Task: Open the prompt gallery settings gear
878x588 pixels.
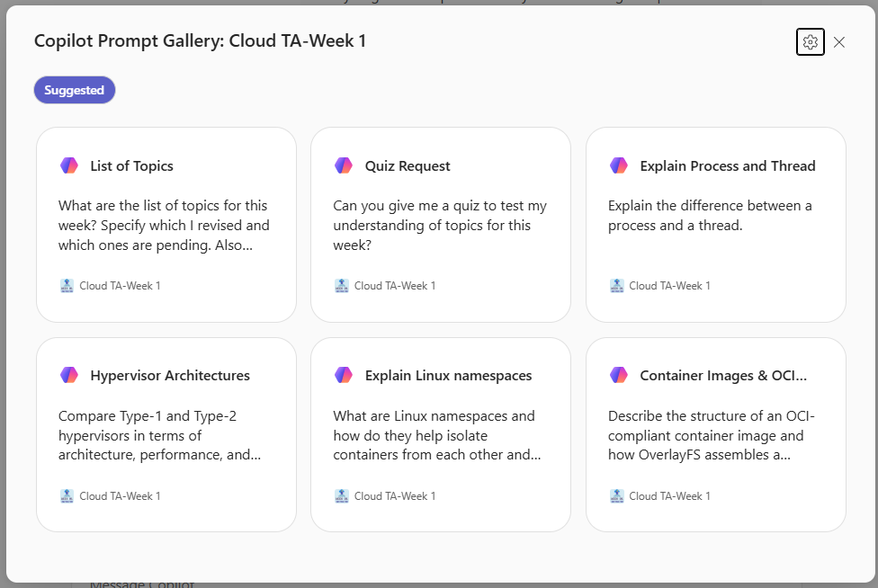Action: (x=810, y=42)
